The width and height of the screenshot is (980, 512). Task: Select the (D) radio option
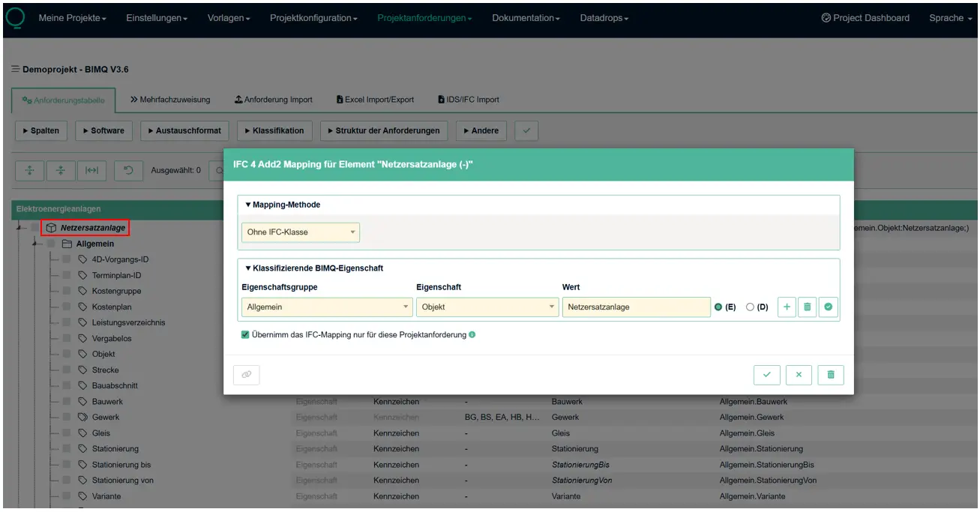click(x=750, y=307)
